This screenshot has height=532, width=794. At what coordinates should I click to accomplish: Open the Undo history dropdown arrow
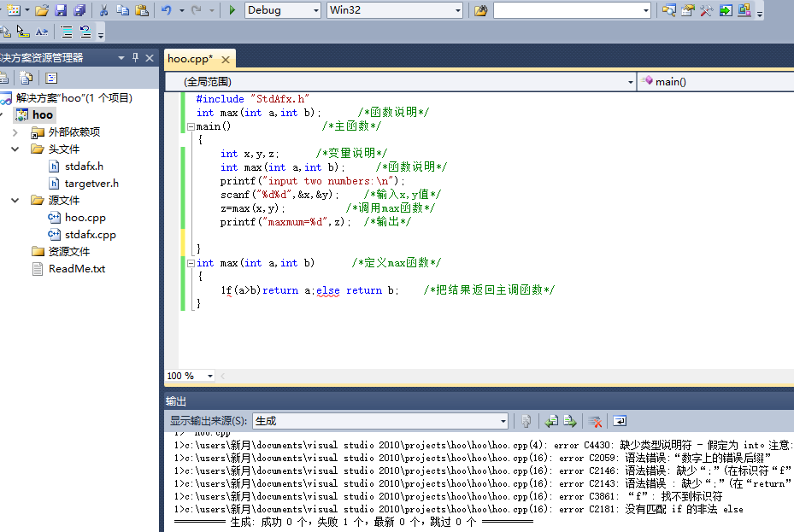[x=181, y=10]
